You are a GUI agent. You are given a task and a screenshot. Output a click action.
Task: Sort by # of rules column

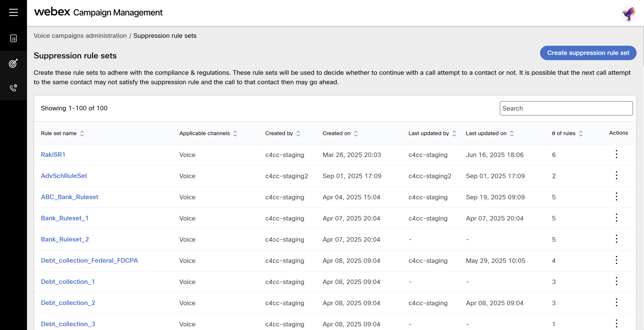tap(581, 133)
